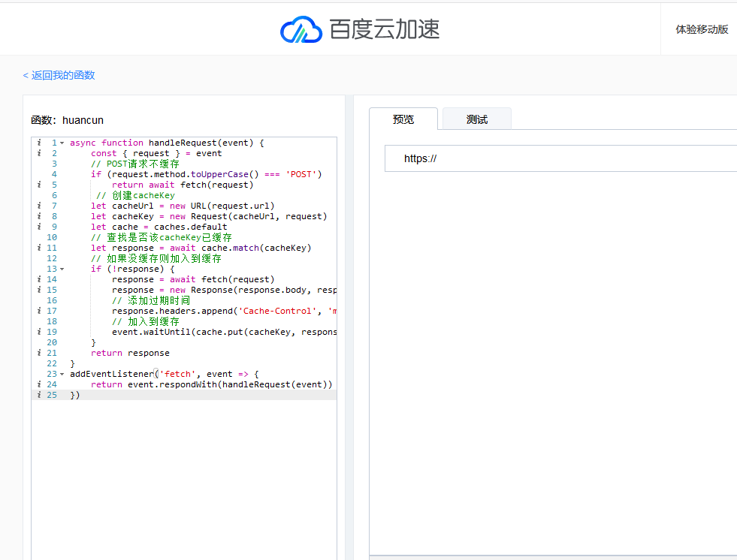The width and height of the screenshot is (737, 560).
Task: Click the Baidu cloud logo icon
Action: (301, 29)
